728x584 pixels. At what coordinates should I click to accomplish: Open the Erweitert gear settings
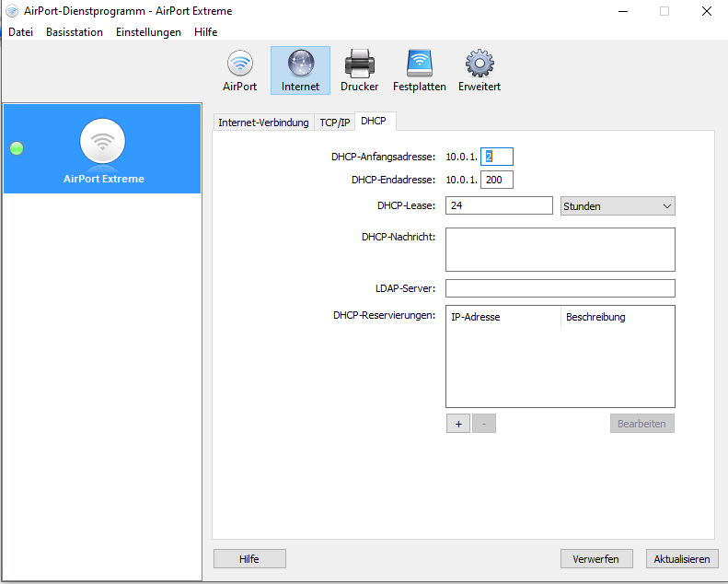[480, 71]
